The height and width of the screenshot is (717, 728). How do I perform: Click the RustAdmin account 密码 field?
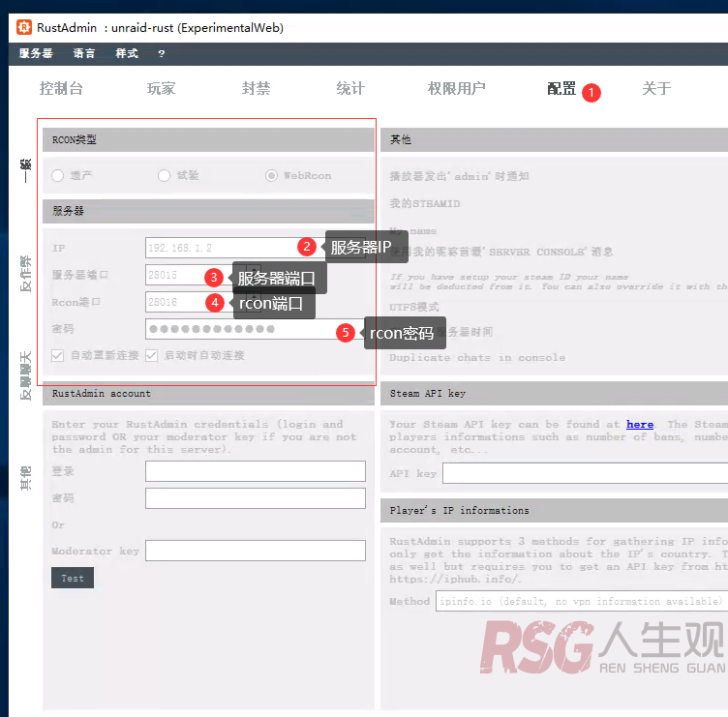coord(256,498)
